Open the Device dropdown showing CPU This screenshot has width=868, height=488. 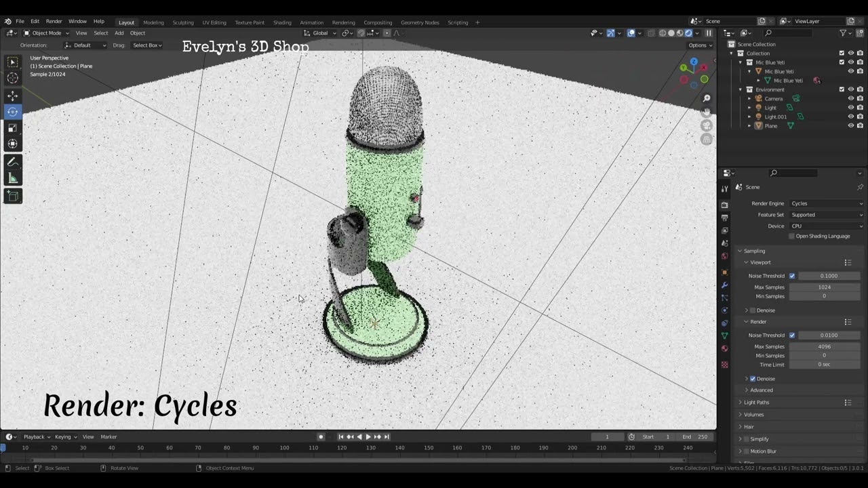[x=827, y=226]
